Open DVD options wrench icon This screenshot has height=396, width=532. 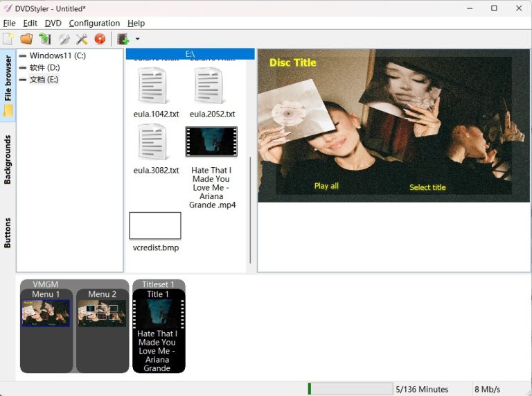point(64,39)
